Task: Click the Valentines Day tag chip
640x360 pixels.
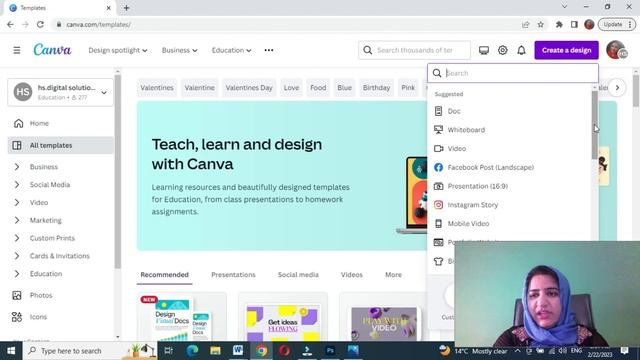Action: coord(249,88)
